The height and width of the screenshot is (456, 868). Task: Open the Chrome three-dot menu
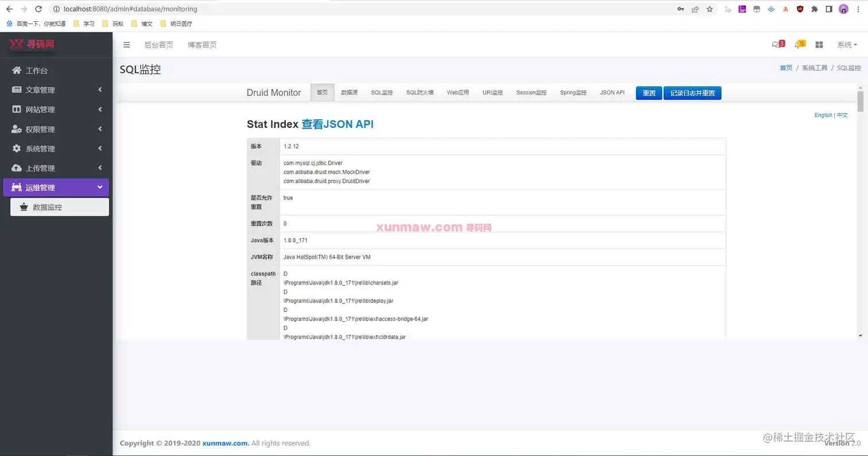(x=858, y=9)
